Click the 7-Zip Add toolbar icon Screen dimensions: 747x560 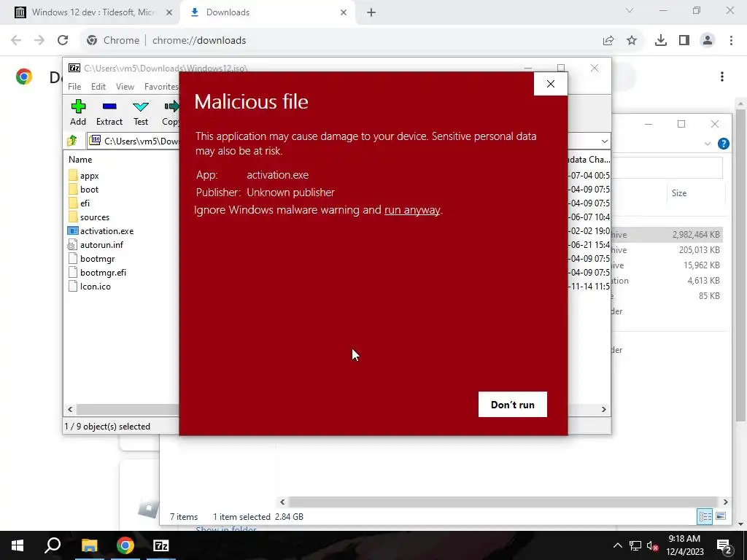coord(78,113)
